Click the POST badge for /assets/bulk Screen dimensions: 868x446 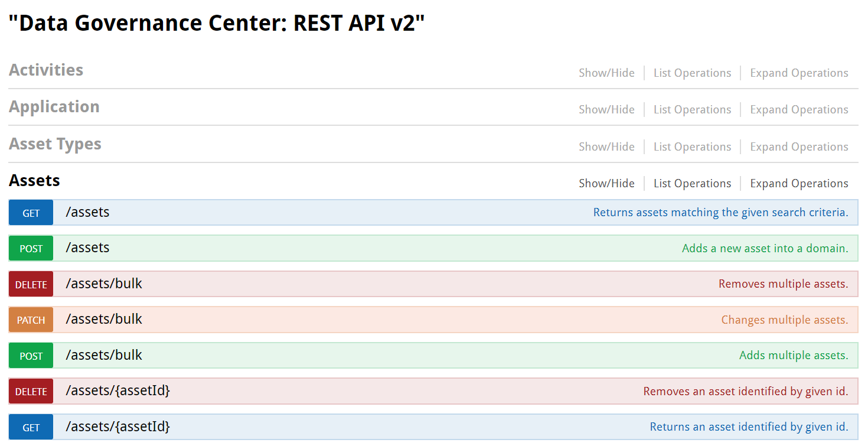click(x=31, y=356)
